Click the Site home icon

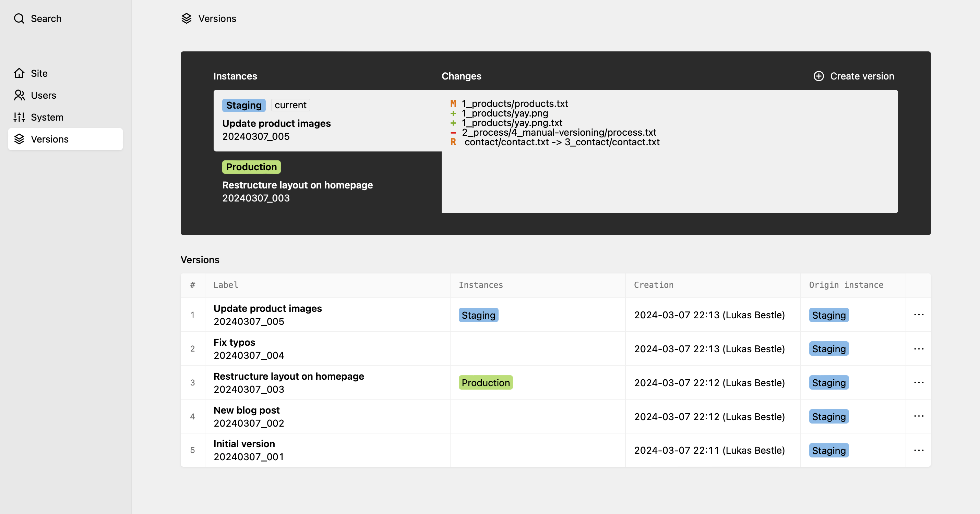[x=19, y=73]
